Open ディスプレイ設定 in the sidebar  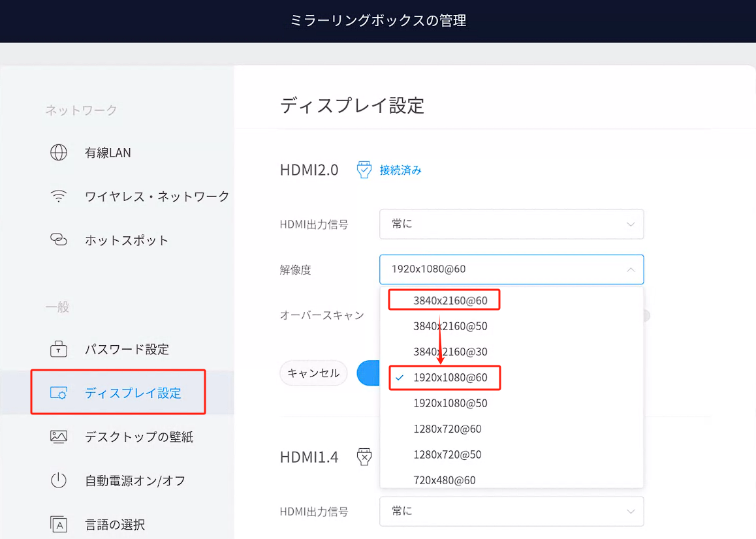coord(133,393)
